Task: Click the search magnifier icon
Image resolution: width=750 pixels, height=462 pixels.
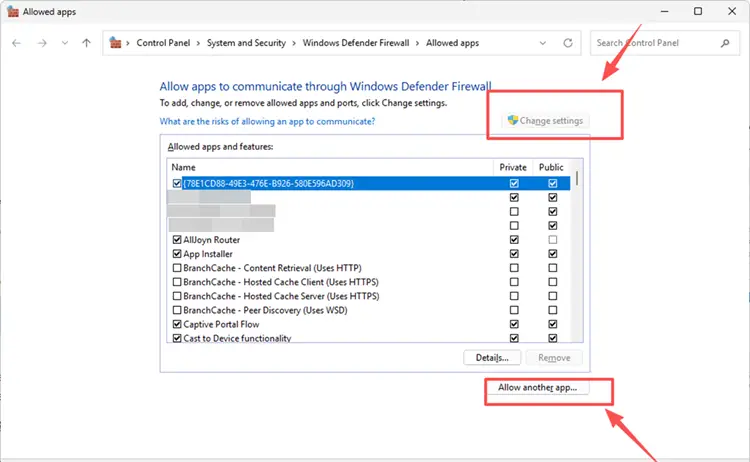Action: point(725,43)
